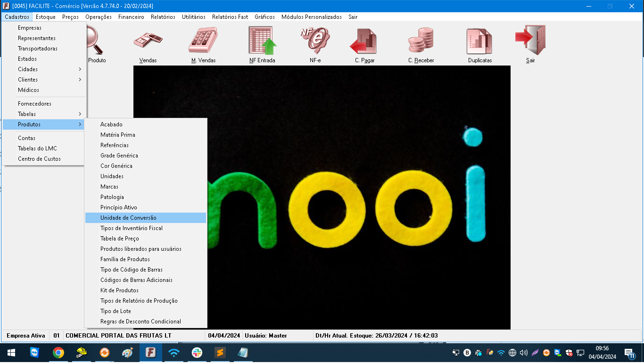Open the Duplicatas toolbar icon
The height and width of the screenshot is (363, 644).
pyautogui.click(x=479, y=41)
